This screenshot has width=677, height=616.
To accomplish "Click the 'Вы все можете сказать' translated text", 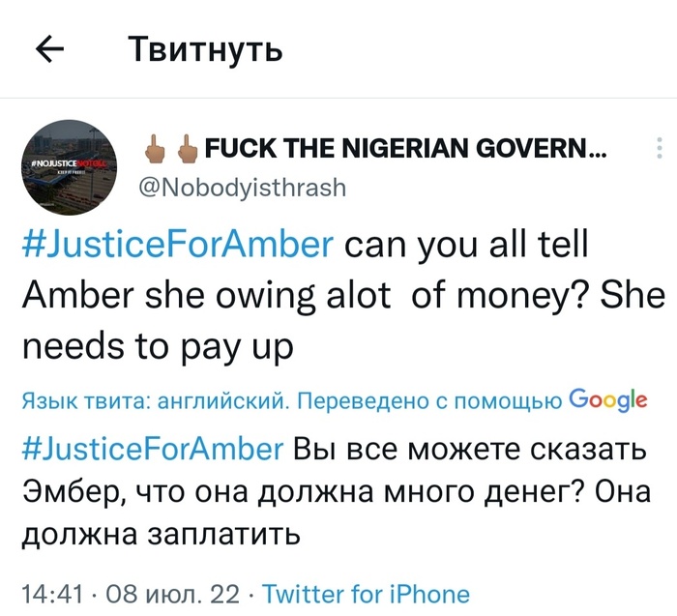I will coord(471,450).
